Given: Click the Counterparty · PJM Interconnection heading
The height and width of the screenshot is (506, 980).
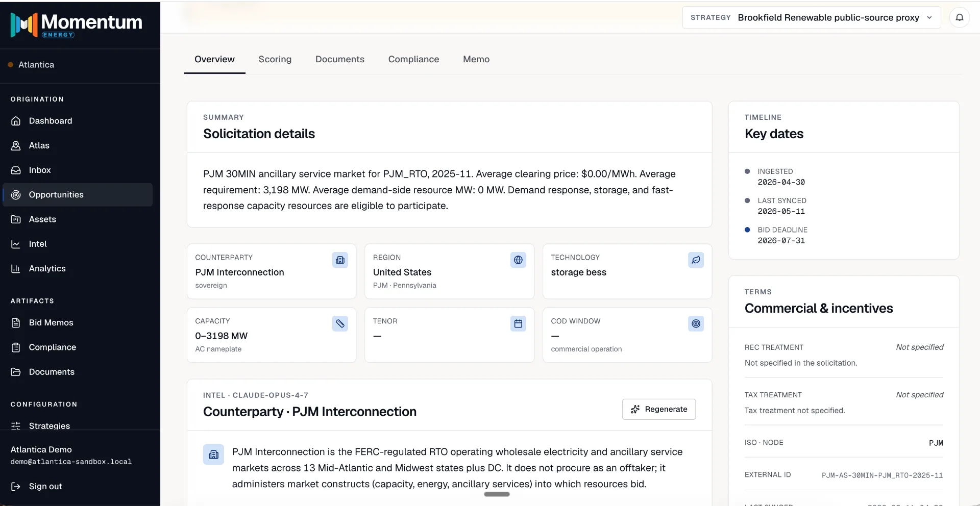Looking at the screenshot, I should coord(310,412).
